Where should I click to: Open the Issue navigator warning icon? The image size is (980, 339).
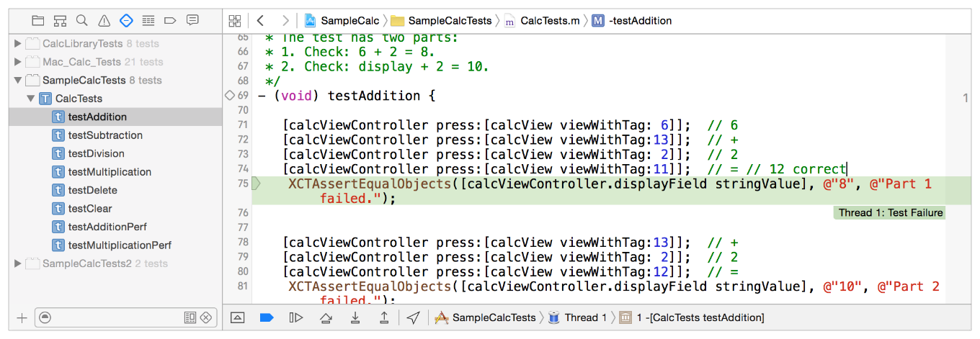(104, 20)
